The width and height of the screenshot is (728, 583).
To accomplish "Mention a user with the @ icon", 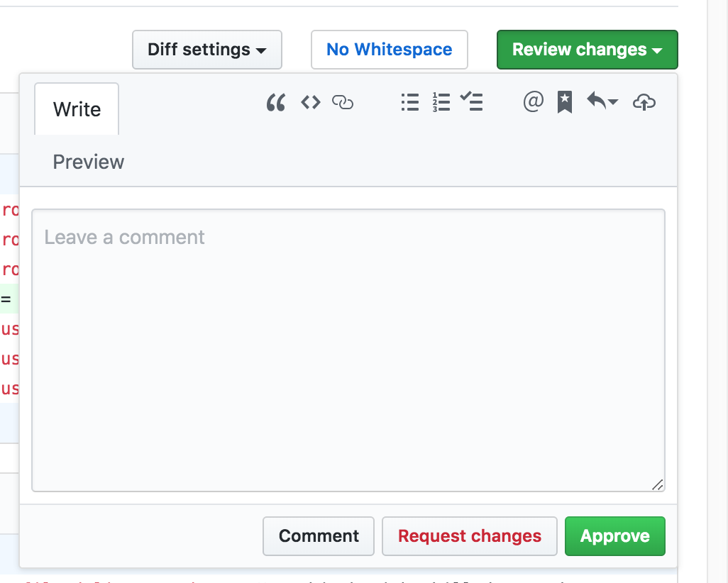I will pos(534,101).
